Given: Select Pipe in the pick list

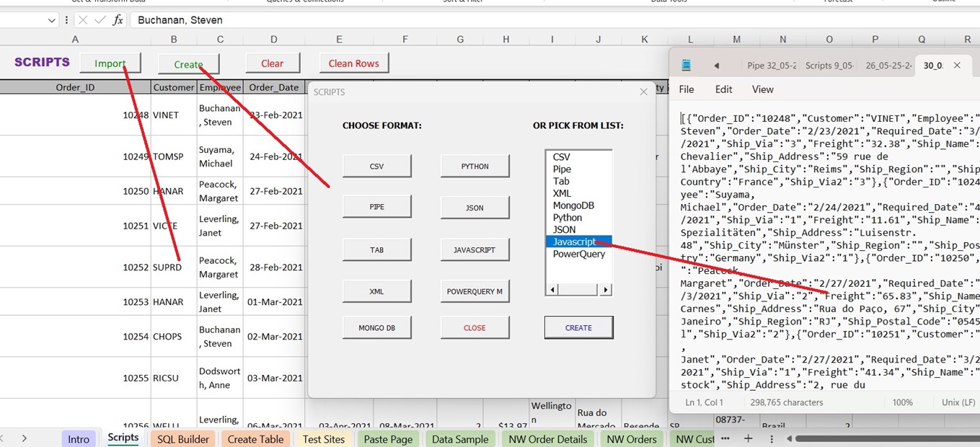Looking at the screenshot, I should click(579, 169).
